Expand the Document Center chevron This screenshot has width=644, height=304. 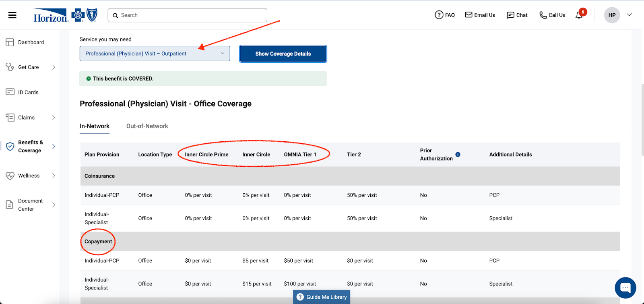(x=54, y=205)
